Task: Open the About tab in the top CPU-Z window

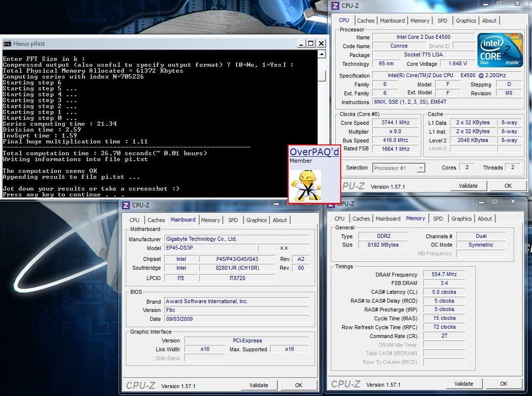Action: (x=489, y=21)
